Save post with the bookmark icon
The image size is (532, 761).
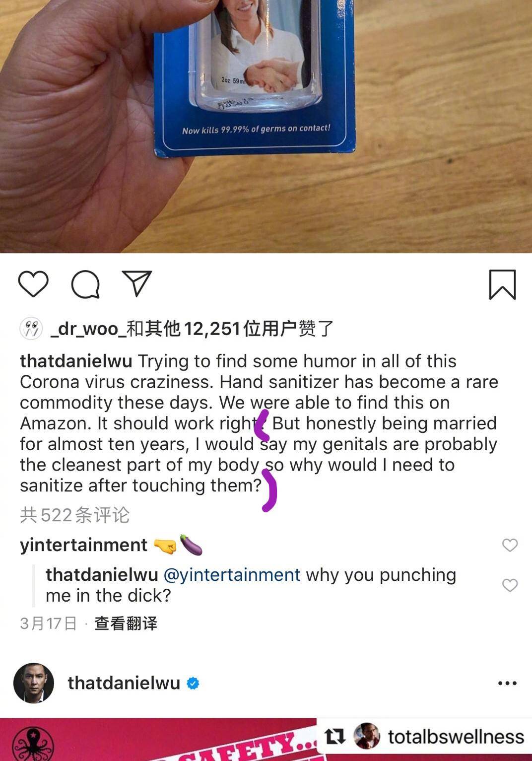502,284
